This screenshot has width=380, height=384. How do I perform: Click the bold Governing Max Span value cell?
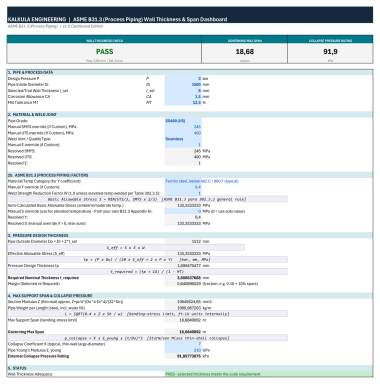[x=183, y=332]
